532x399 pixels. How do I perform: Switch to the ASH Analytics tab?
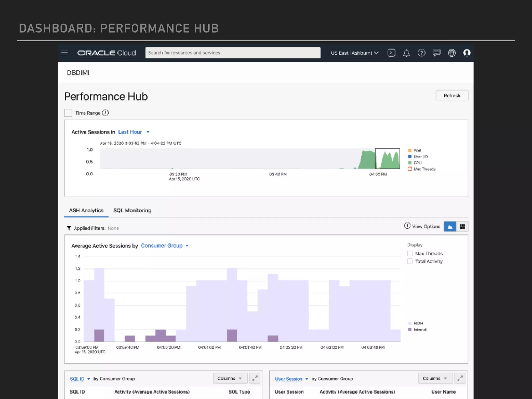(x=86, y=210)
